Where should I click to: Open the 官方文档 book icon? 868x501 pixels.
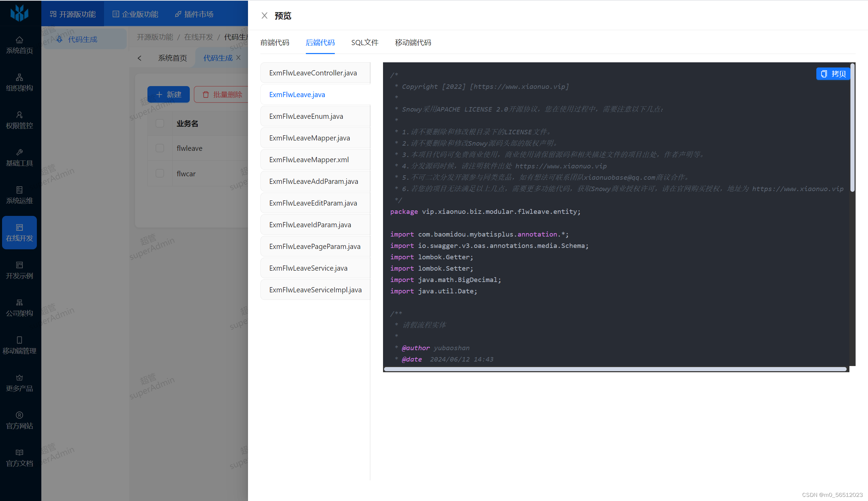(19, 452)
